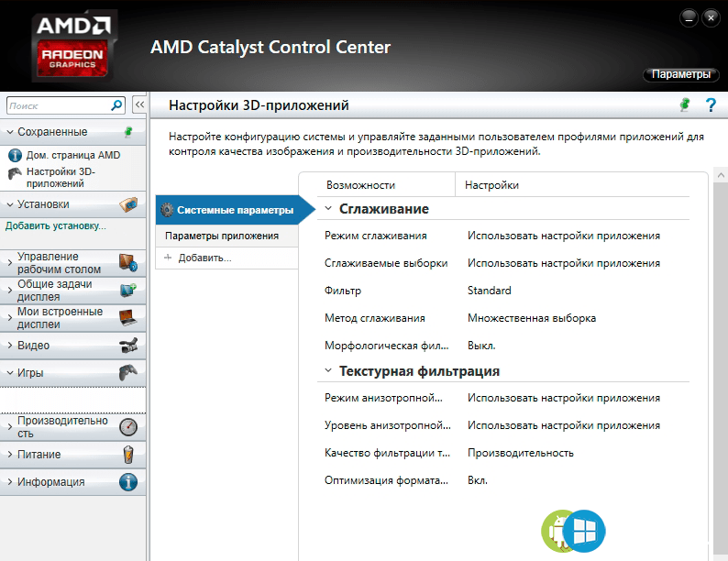Click the green pin icon beside Сохраненные
This screenshot has width=728, height=561.
click(x=128, y=132)
